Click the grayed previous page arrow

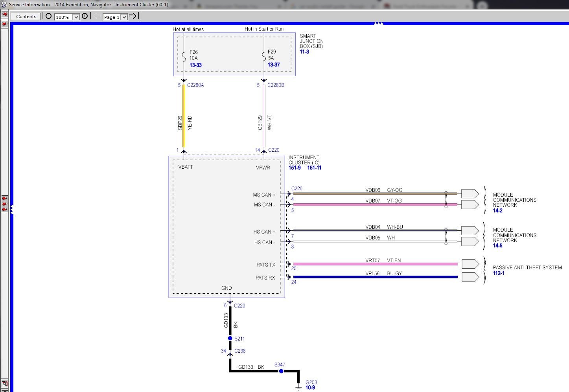[97, 16]
